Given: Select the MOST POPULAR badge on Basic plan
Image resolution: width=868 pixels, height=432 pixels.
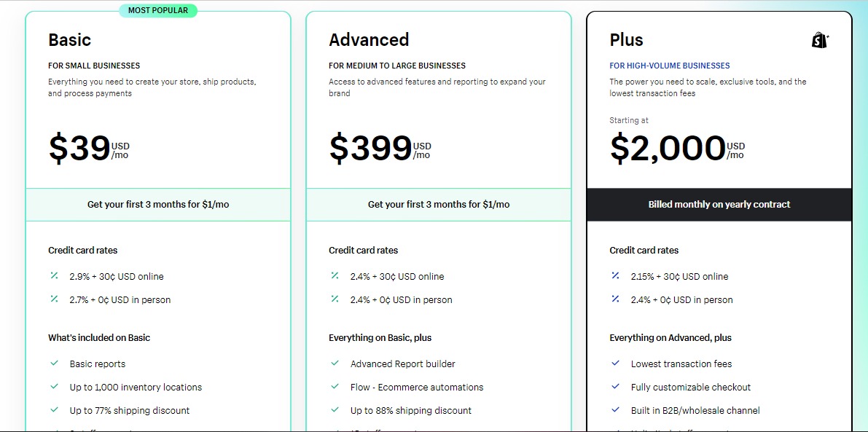Looking at the screenshot, I should click(158, 10).
